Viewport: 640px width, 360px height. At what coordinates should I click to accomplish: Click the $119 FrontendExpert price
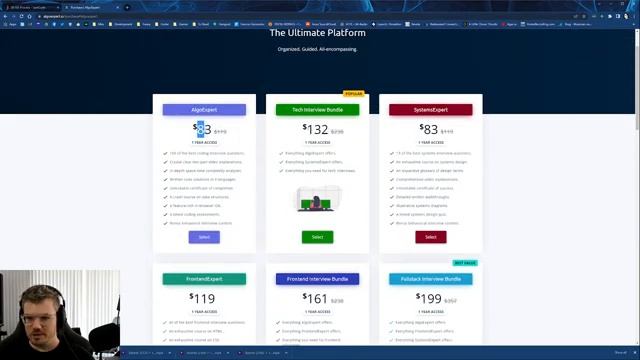202,298
